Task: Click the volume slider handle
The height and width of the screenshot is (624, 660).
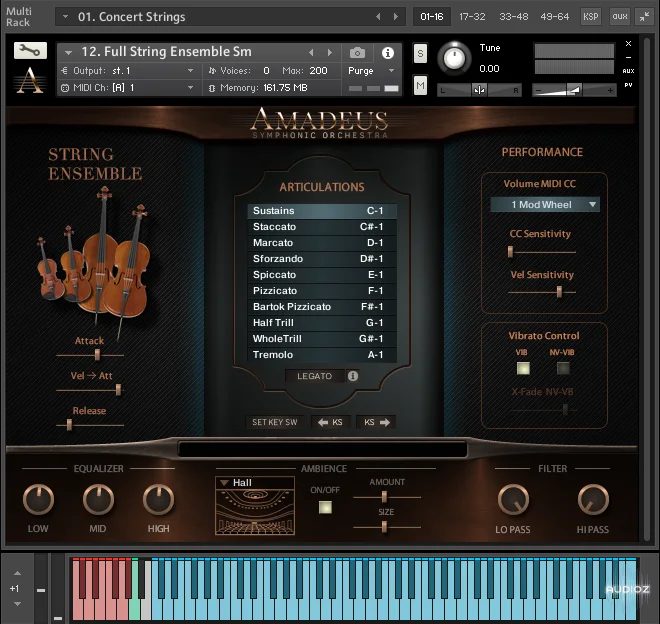Action: tap(575, 90)
